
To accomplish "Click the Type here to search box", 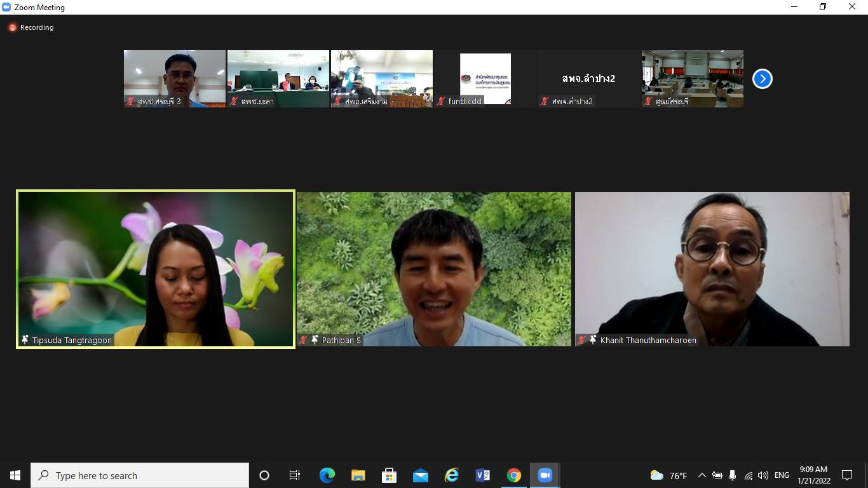I will click(x=140, y=475).
